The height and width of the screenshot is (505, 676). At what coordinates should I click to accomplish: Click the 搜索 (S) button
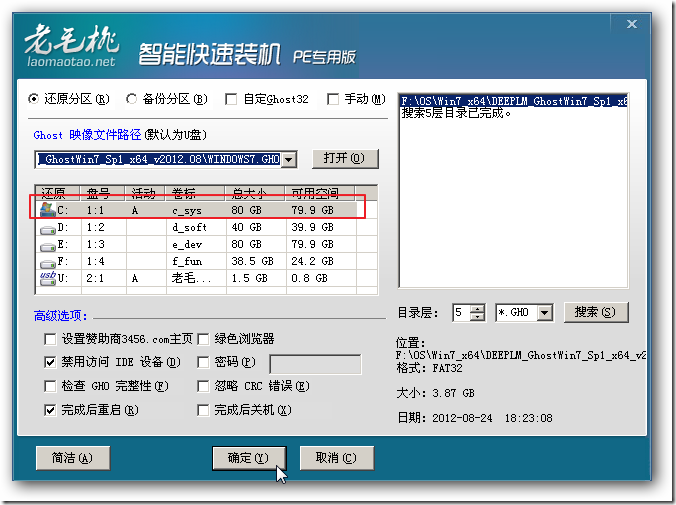point(596,312)
